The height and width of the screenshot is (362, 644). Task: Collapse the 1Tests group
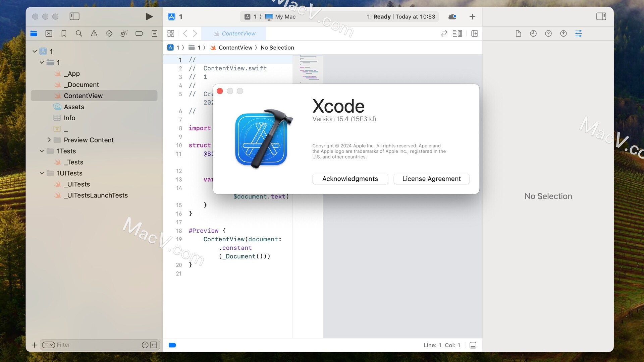[x=42, y=151]
